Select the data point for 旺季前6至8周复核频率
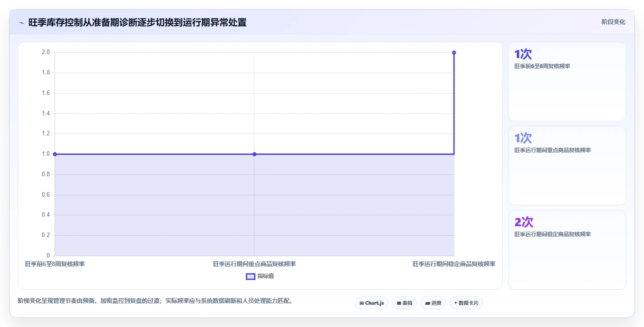The image size is (644, 327). tap(55, 154)
